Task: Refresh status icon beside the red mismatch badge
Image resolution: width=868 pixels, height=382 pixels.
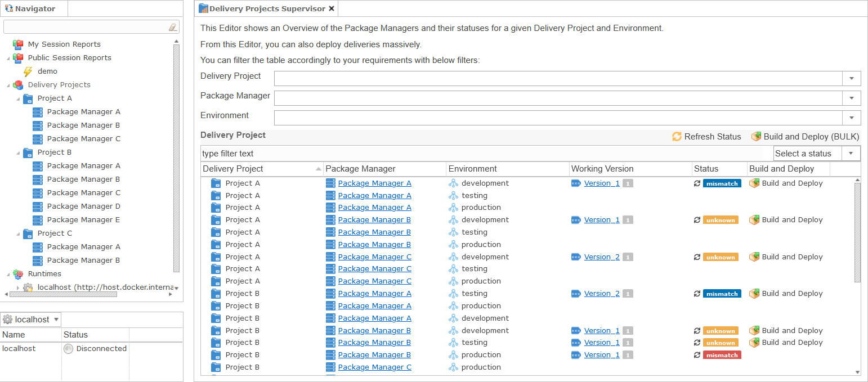Action: pyautogui.click(x=697, y=355)
